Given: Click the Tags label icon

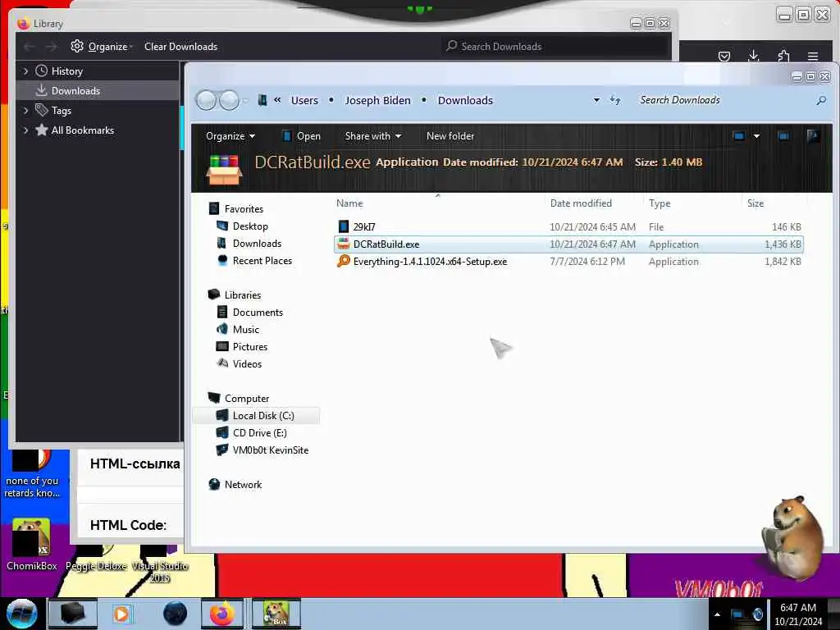Looking at the screenshot, I should tap(41, 111).
